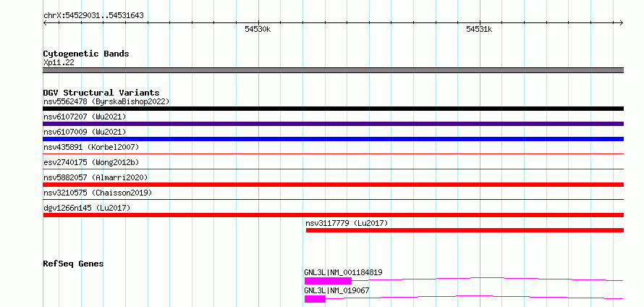Select the magenta GNL3L NM_001184819 exon block

pyautogui.click(x=328, y=281)
